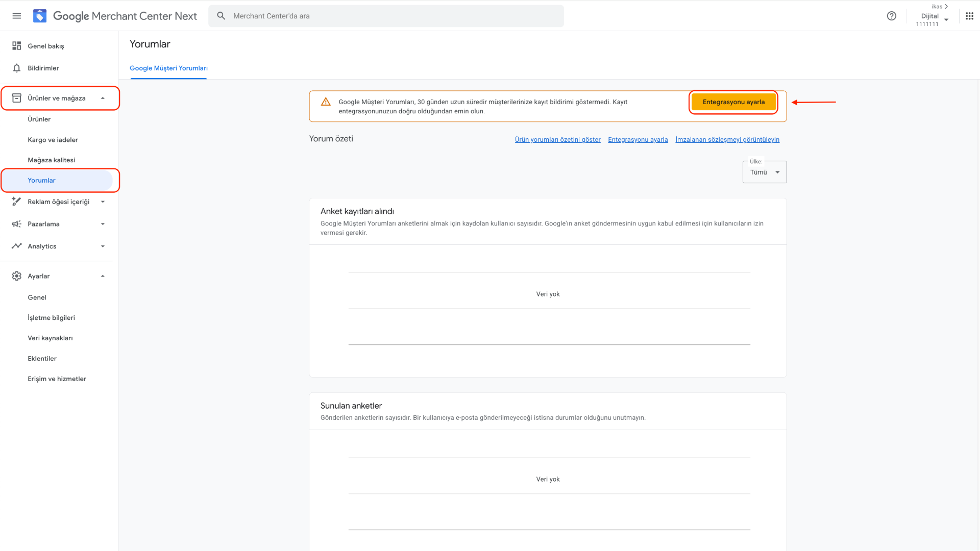Image resolution: width=980 pixels, height=551 pixels.
Task: Click the Ürünler ve mağaza store icon
Action: pos(17,98)
